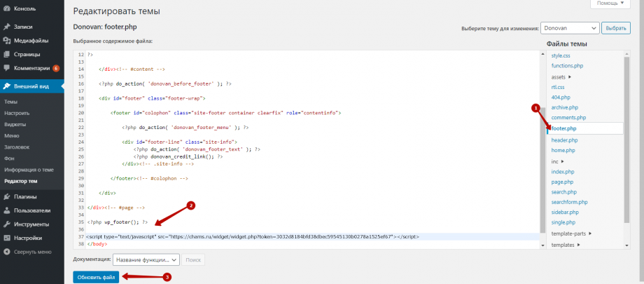This screenshot has width=644, height=284.
Task: Expand the assets folder
Action: point(561,76)
